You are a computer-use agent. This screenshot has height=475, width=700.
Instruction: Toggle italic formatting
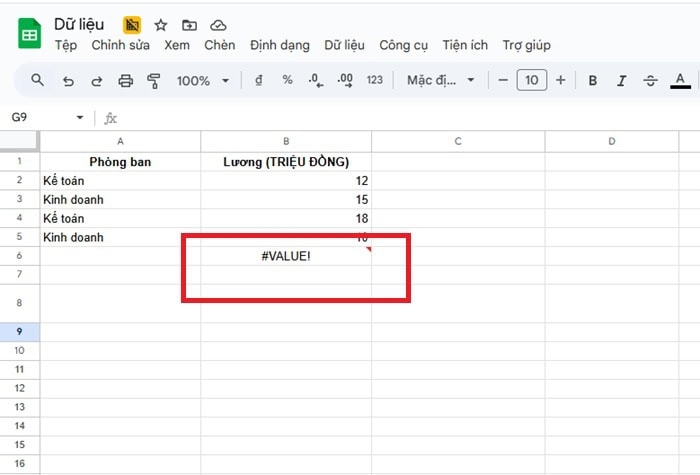[x=622, y=81]
